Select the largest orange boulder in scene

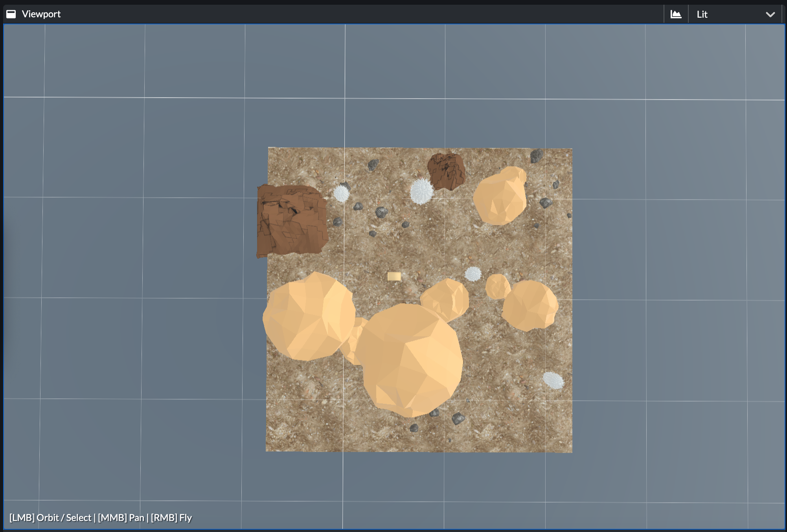coord(411,360)
